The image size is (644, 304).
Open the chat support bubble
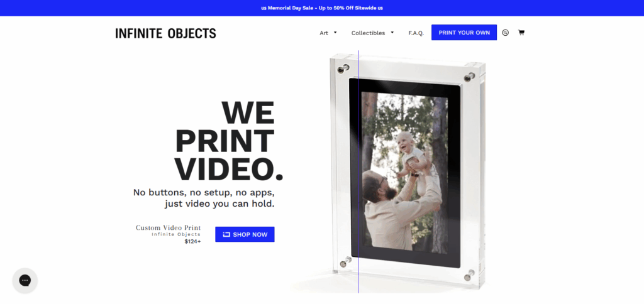point(25,281)
